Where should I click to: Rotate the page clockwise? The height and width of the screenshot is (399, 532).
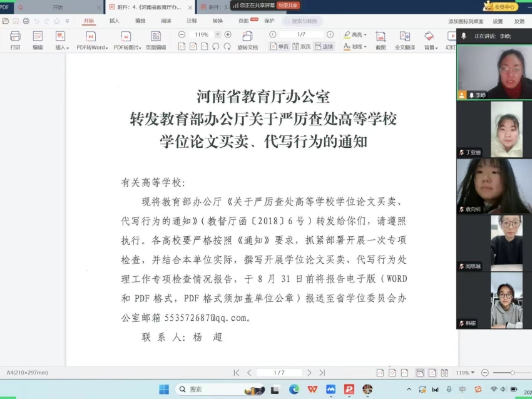coord(227,46)
